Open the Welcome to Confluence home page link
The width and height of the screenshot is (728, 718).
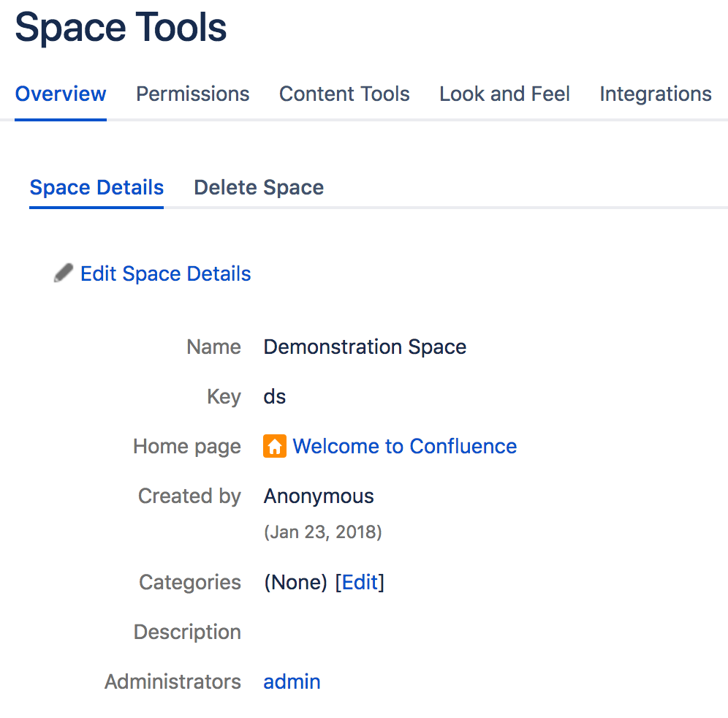click(404, 446)
